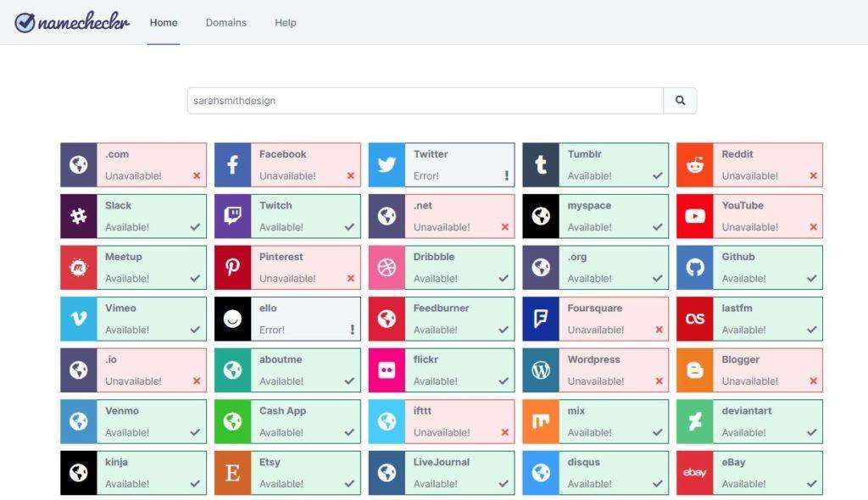Screen dimensions: 868x500
Task: Click the Pinterest logo icon
Action: coord(232,268)
